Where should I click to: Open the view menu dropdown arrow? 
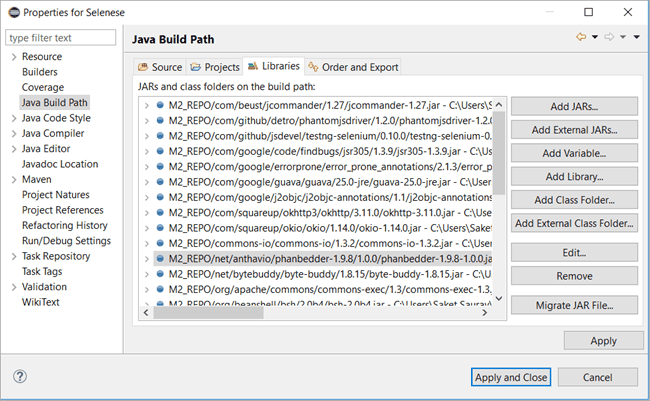pos(636,37)
